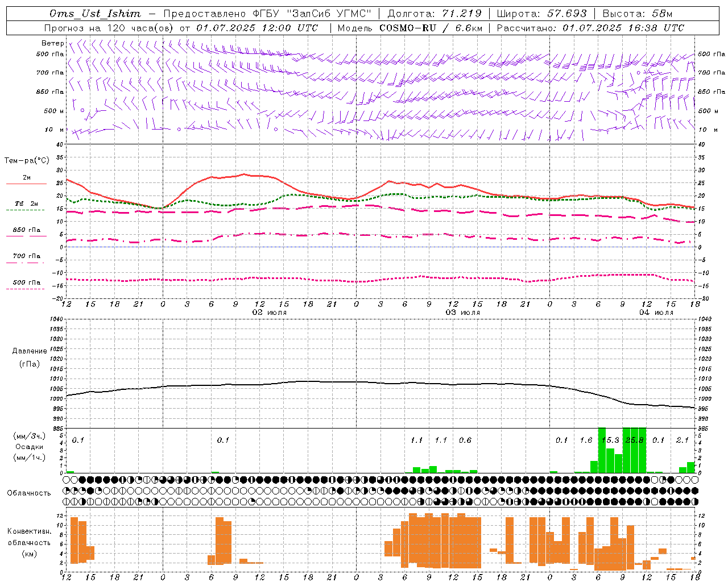This screenshot has height=582, width=728.
Task: Click the 500 м wind level label on the left
Action: 54,111
